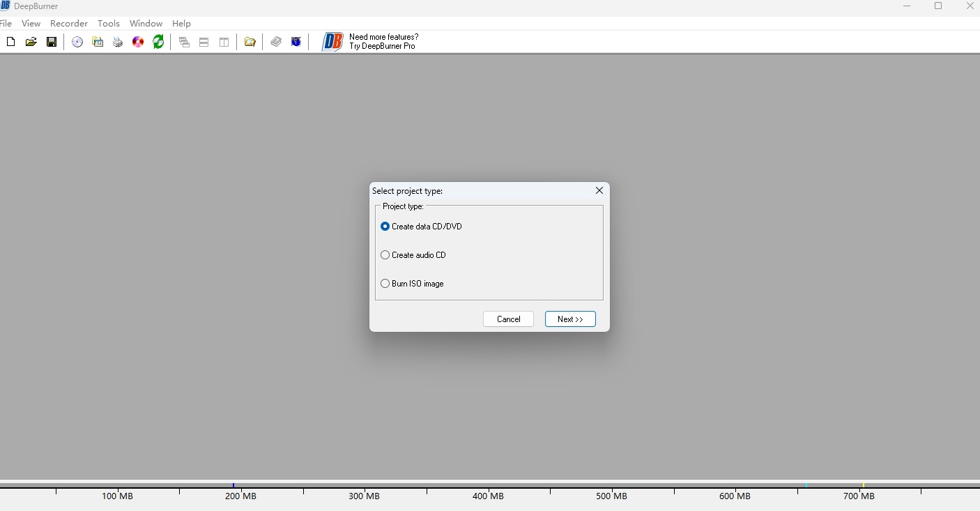Click the silver disc icon in toolbar
Viewport: 980px width, 511px height.
click(x=77, y=42)
